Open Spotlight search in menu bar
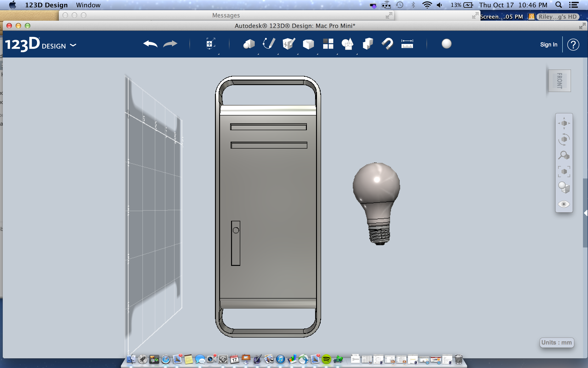This screenshot has width=588, height=368. [559, 5]
